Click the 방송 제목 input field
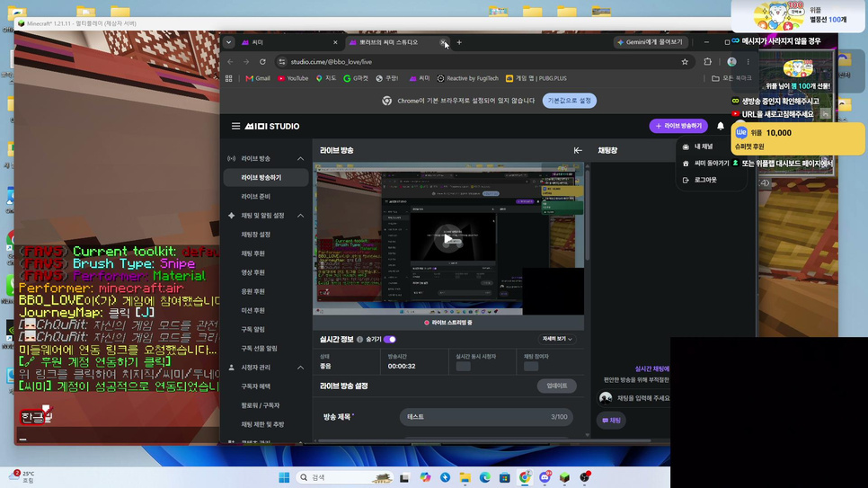This screenshot has width=868, height=488. 487,417
